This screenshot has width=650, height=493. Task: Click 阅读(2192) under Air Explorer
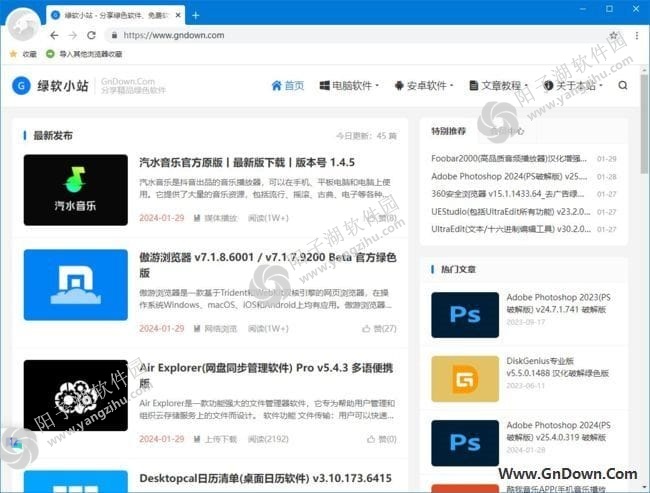pyautogui.click(x=268, y=439)
